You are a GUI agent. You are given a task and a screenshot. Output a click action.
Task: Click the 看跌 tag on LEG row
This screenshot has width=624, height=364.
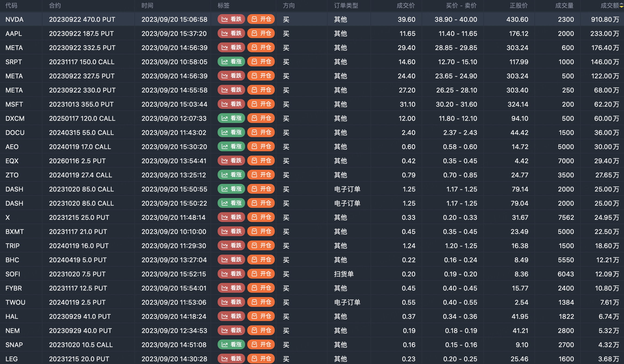point(231,359)
